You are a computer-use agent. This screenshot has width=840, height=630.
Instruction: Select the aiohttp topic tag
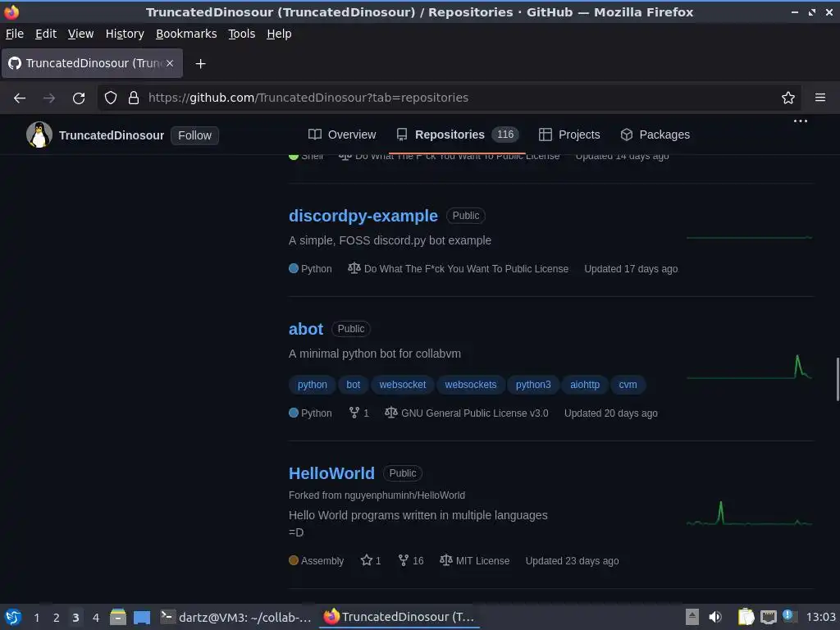tap(584, 385)
